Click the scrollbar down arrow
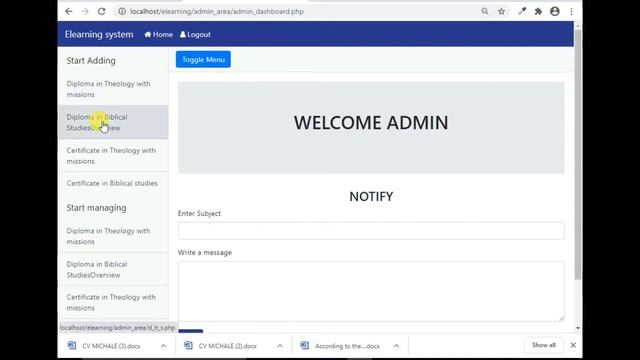Screen dimensions: 640x360 coord(578,328)
